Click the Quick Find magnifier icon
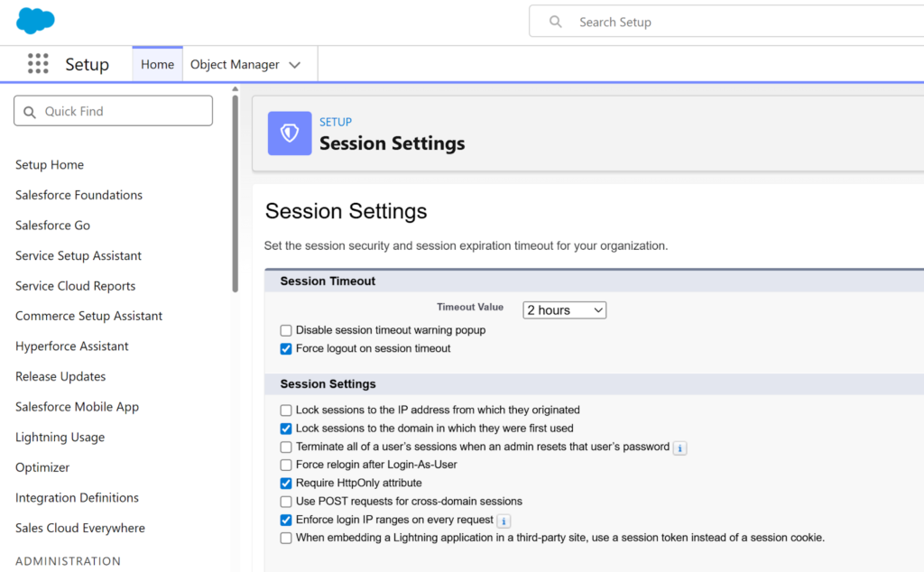Image resolution: width=924 pixels, height=572 pixels. point(29,112)
